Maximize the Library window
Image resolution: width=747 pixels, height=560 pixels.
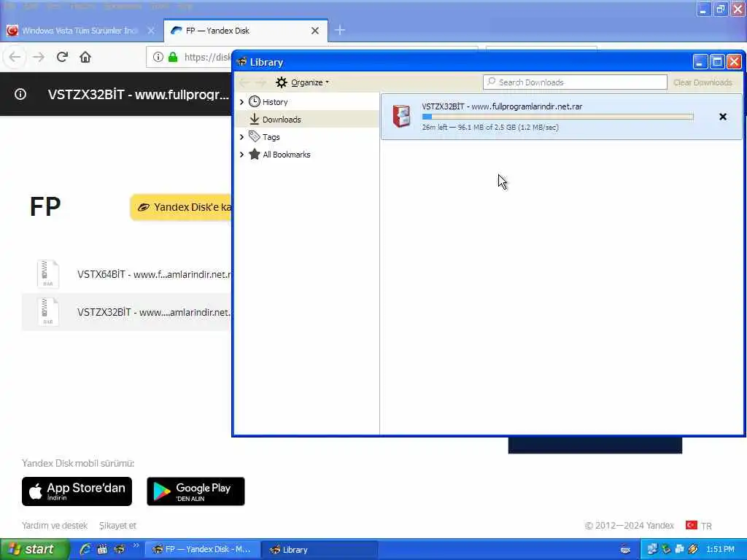717,62
